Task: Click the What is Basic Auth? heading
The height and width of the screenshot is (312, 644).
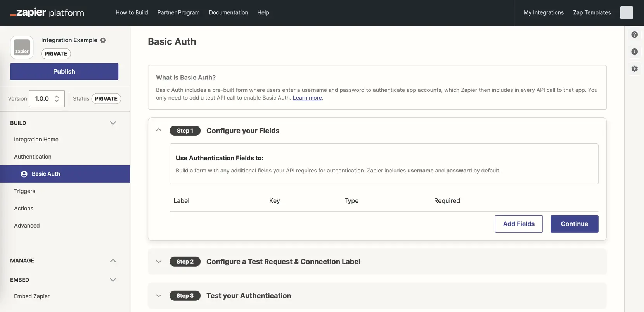Action: pyautogui.click(x=186, y=78)
